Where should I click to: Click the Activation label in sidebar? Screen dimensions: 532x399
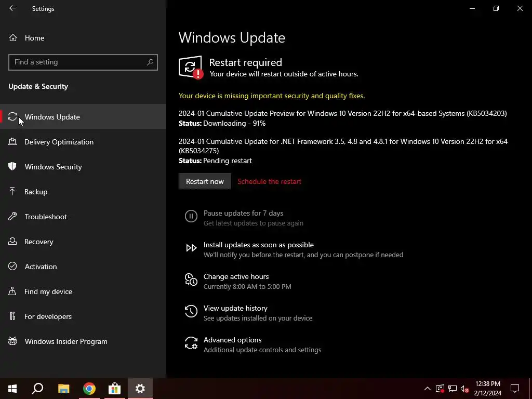41,267
